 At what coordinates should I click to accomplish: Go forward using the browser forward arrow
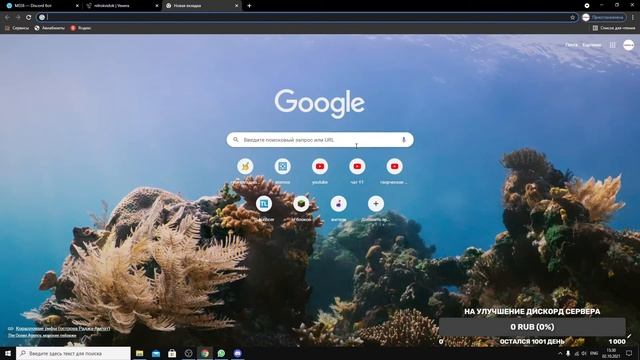pyautogui.click(x=18, y=17)
